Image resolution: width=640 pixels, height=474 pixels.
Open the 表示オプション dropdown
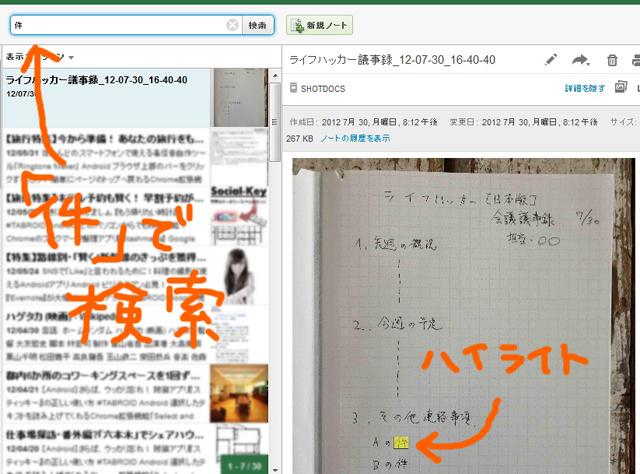tap(40, 57)
